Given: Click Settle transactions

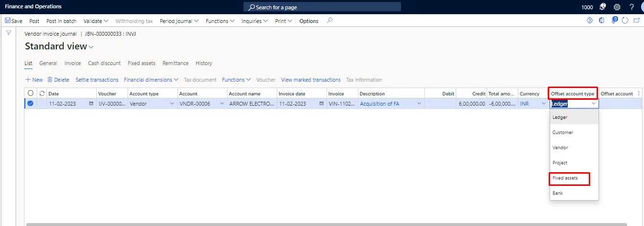Looking at the screenshot, I should tap(97, 80).
